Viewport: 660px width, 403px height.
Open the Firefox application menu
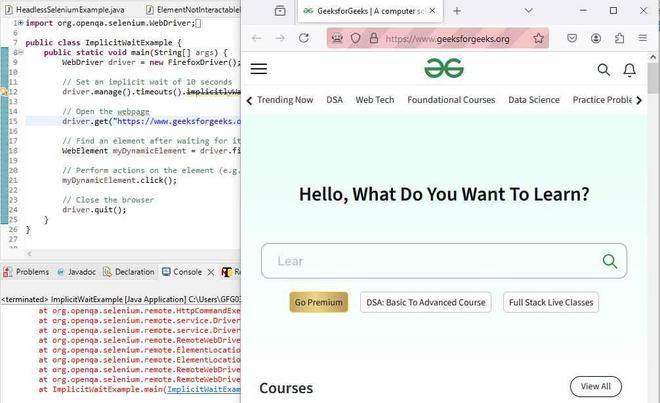pyautogui.click(x=642, y=38)
